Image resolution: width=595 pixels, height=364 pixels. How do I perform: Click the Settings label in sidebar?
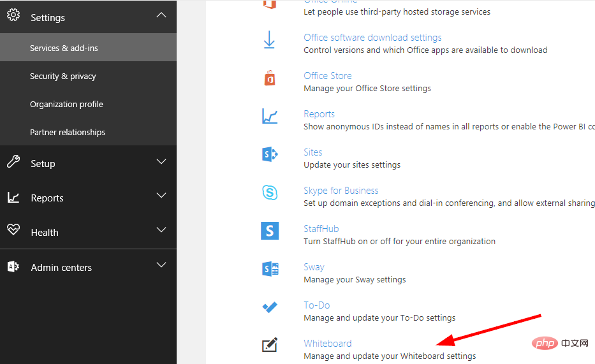tap(48, 18)
